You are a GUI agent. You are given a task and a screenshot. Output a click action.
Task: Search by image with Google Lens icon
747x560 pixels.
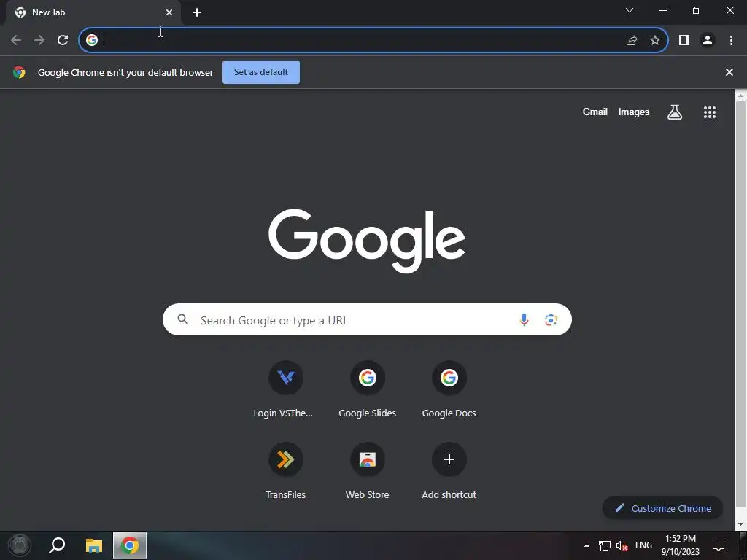click(551, 319)
